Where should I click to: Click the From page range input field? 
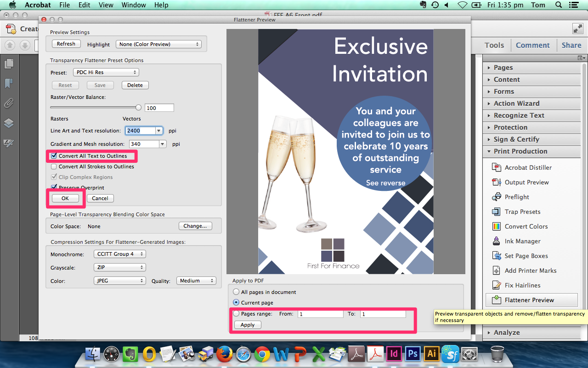point(320,314)
